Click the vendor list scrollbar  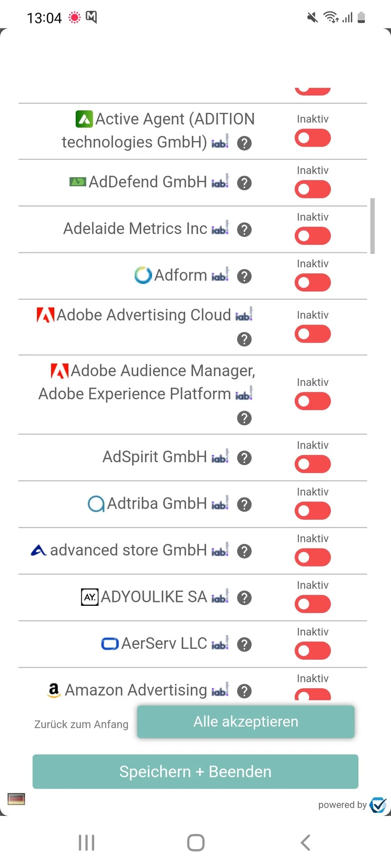click(x=372, y=226)
